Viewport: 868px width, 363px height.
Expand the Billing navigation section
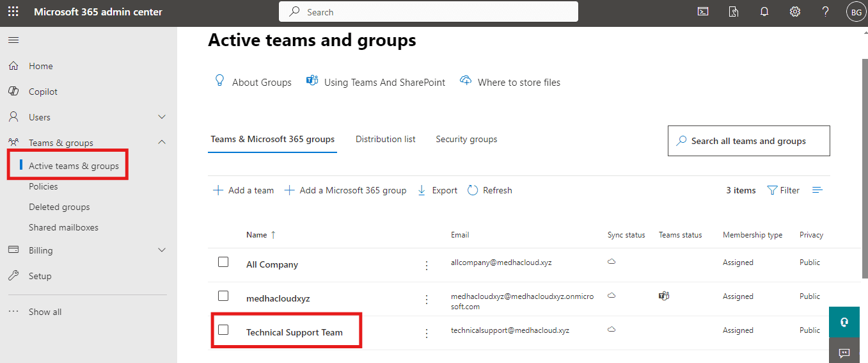click(162, 250)
